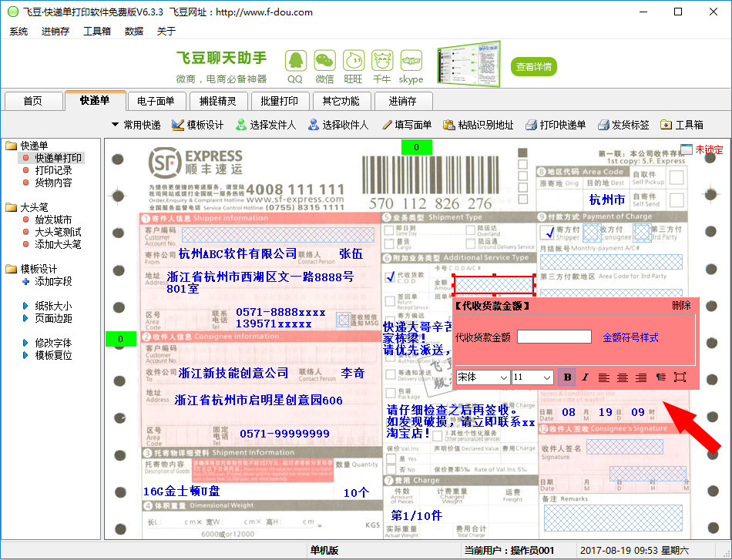Click the 千牛 icon in the banner

(382, 61)
